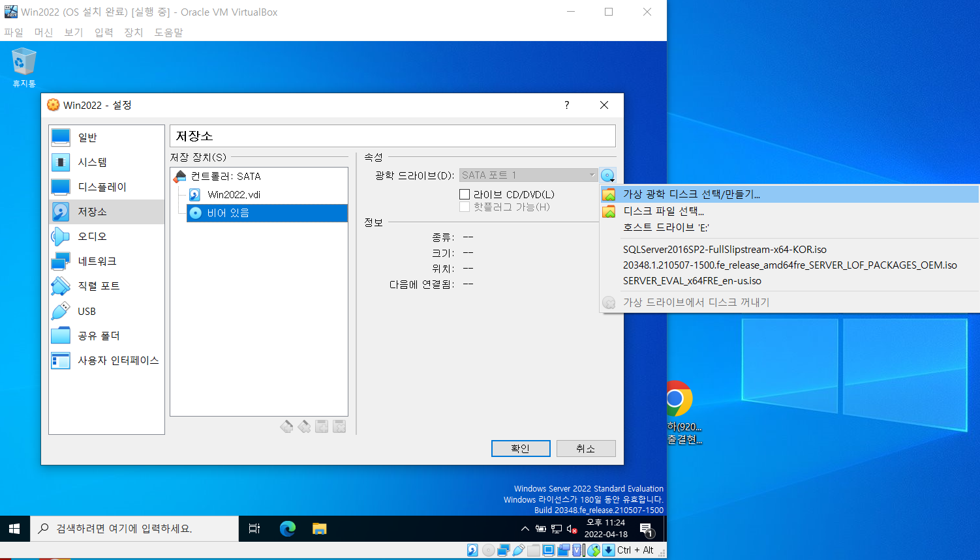Click settings dialog help question mark

(x=567, y=105)
